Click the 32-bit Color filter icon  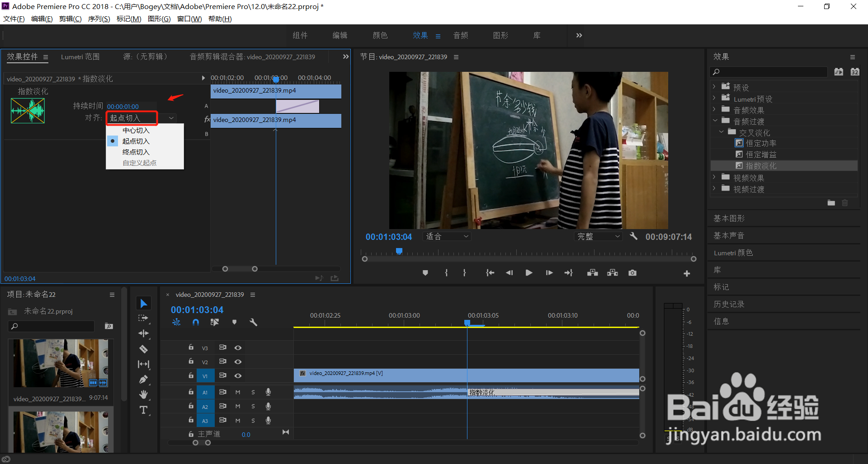[855, 72]
